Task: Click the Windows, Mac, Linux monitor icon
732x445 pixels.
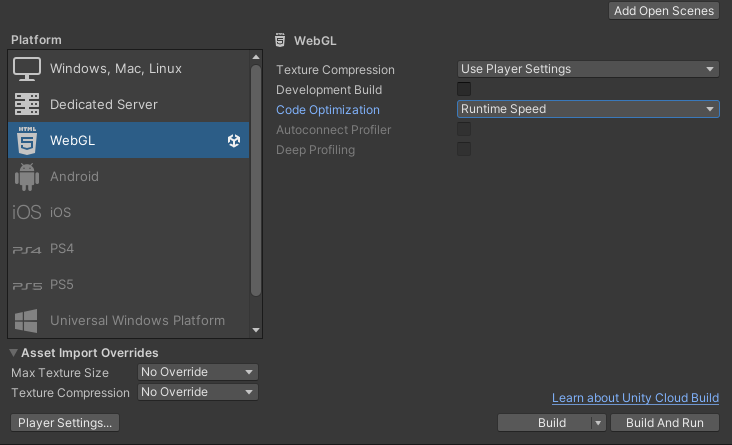Action: pos(27,69)
